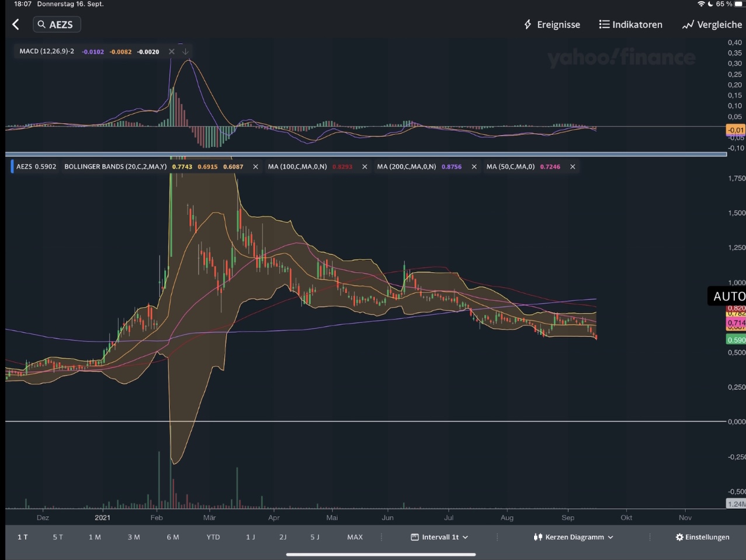This screenshot has height=560, width=746.
Task: Switch to MAX time range
Action: [355, 537]
